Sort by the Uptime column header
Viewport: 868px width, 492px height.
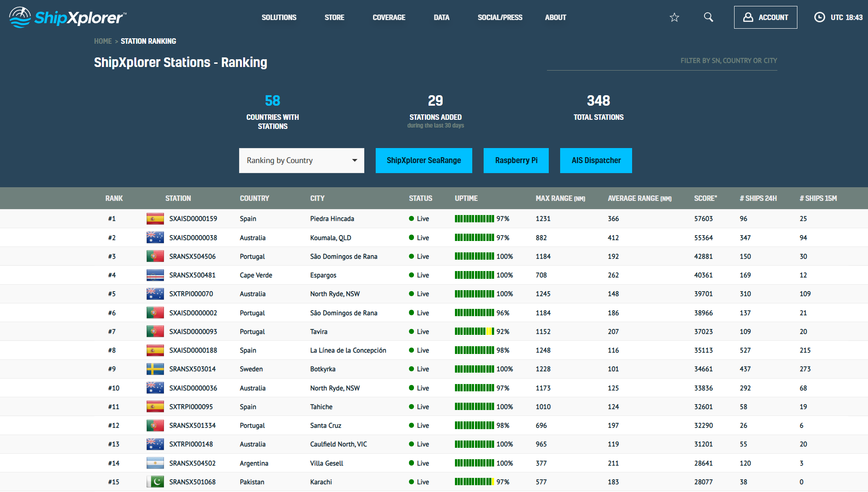466,198
